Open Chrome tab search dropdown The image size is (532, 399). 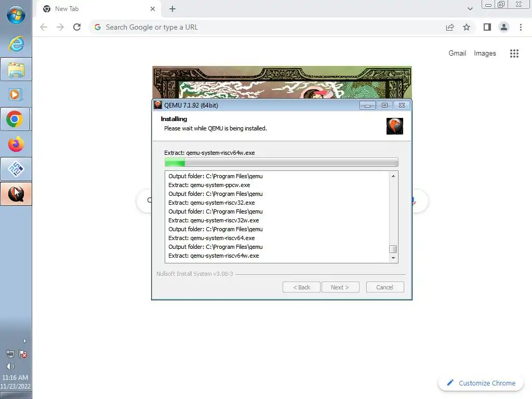(470, 9)
